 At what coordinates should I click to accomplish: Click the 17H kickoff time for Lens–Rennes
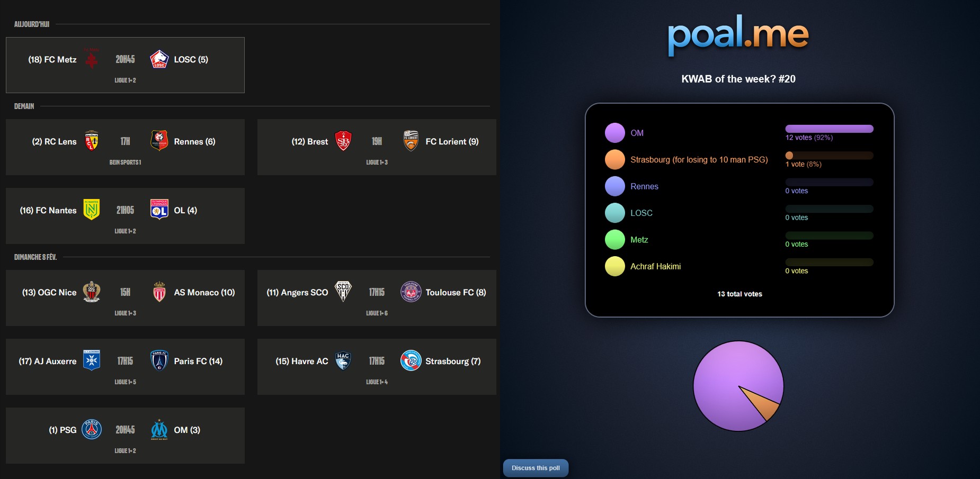pyautogui.click(x=125, y=141)
